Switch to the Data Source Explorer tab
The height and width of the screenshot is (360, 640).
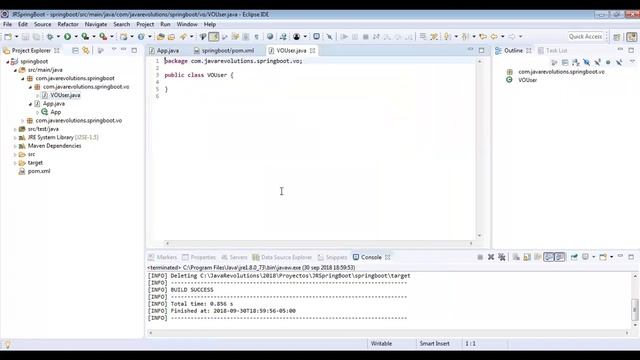[x=282, y=257]
